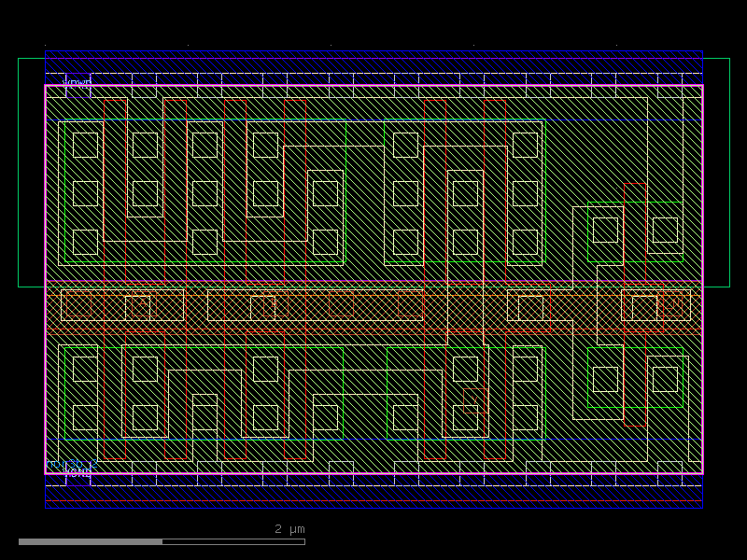This screenshot has width=747, height=560.
Task: Select the VPWR label at top left
Action: [77, 83]
